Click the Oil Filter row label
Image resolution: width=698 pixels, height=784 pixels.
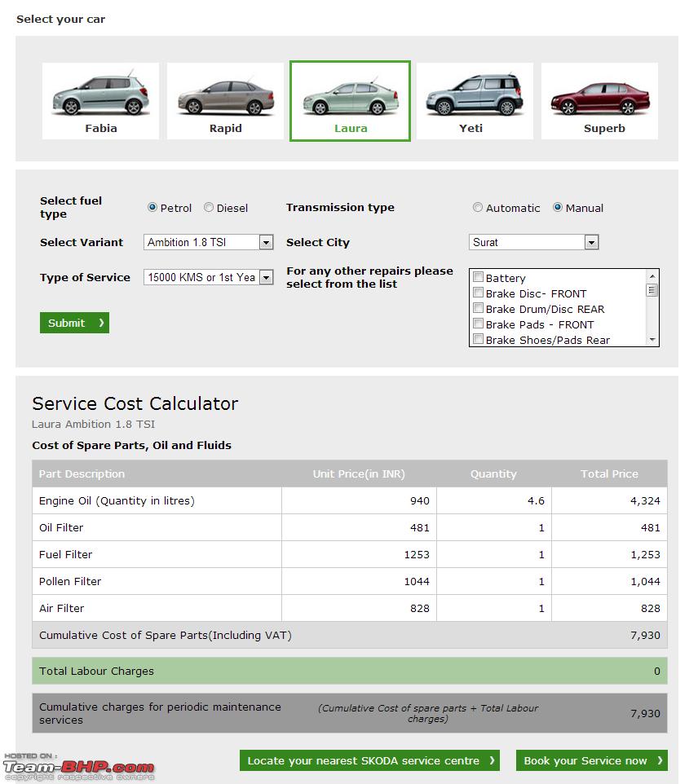61,528
